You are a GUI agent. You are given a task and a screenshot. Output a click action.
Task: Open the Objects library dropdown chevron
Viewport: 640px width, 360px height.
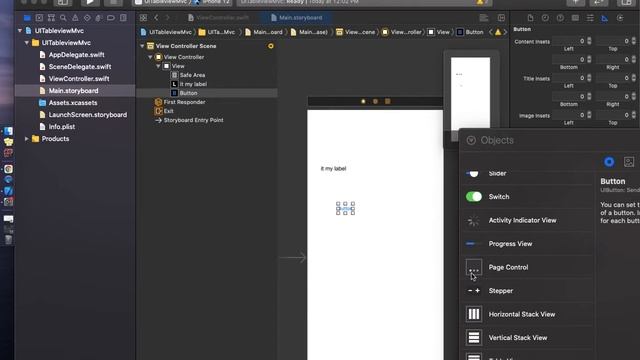[x=471, y=140]
